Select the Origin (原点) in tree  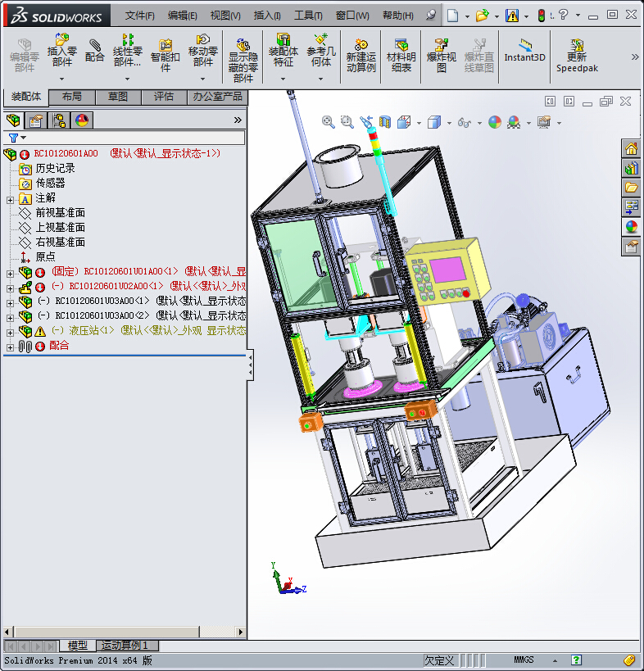[x=45, y=256]
